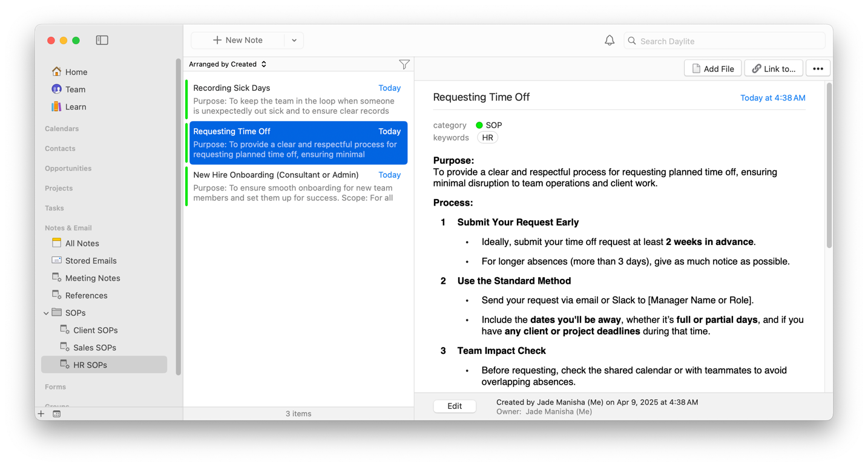
Task: Open the Team section icon
Action: 56,89
